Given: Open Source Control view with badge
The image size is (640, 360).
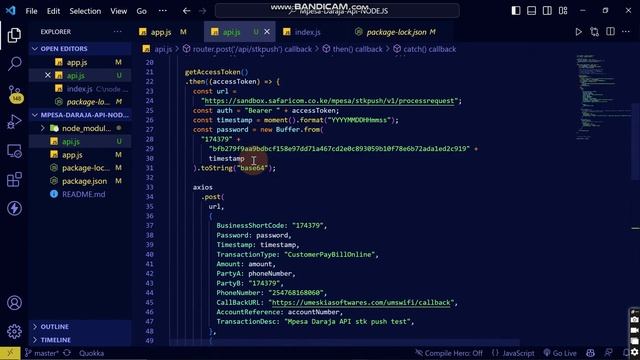Looking at the screenshot, I should coord(15,93).
